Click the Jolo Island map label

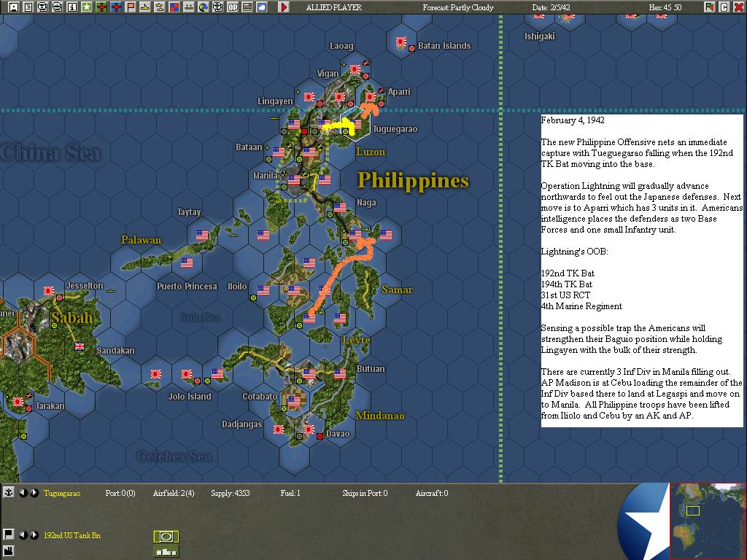pos(190,396)
